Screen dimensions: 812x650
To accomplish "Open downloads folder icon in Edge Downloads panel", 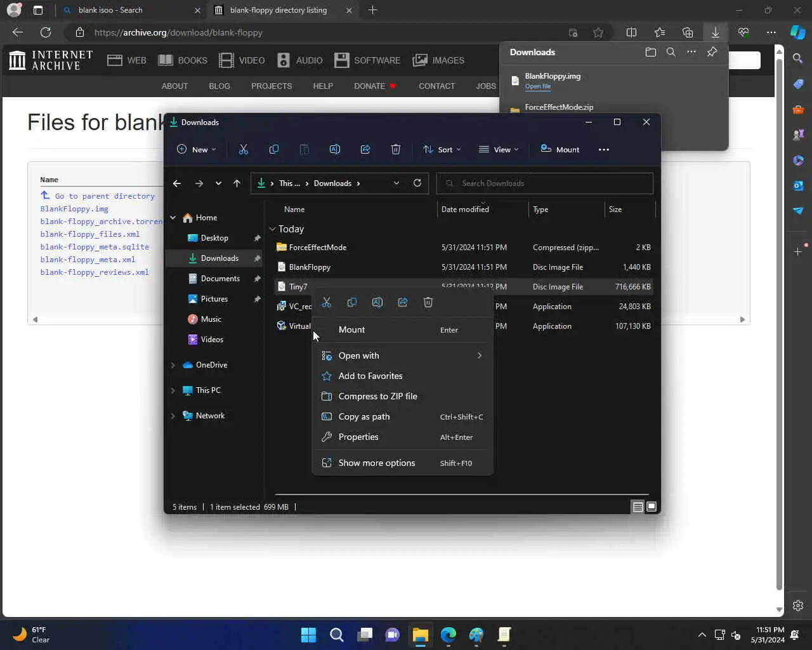I will click(x=651, y=52).
